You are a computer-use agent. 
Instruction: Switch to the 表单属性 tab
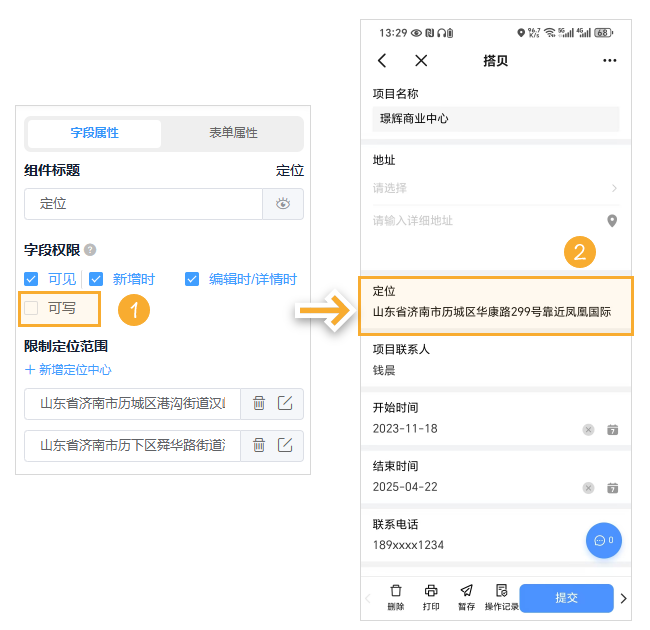pos(233,133)
